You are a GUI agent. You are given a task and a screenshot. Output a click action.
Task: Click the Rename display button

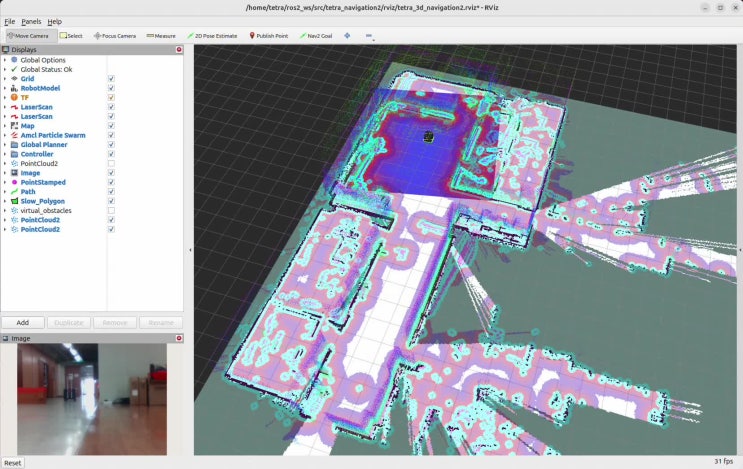pyautogui.click(x=161, y=323)
